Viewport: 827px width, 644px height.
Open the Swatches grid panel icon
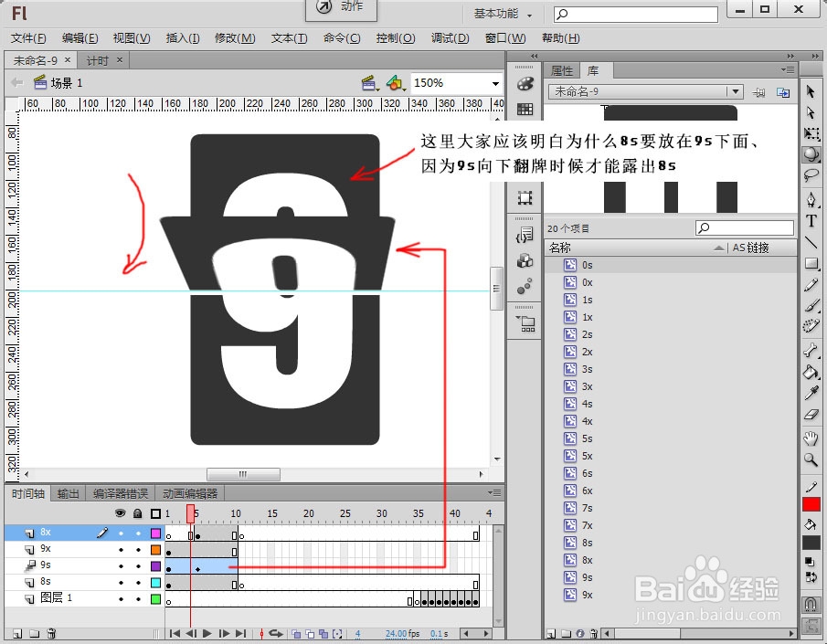[x=525, y=110]
